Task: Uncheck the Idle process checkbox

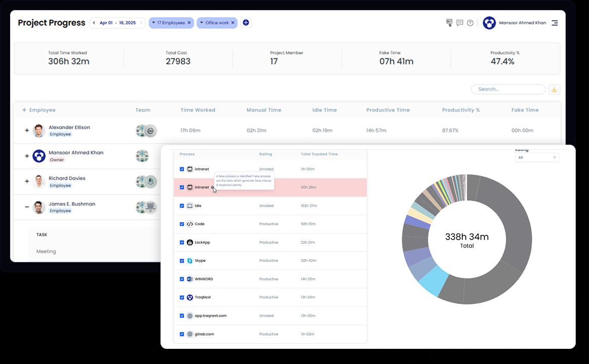Action: (182, 206)
